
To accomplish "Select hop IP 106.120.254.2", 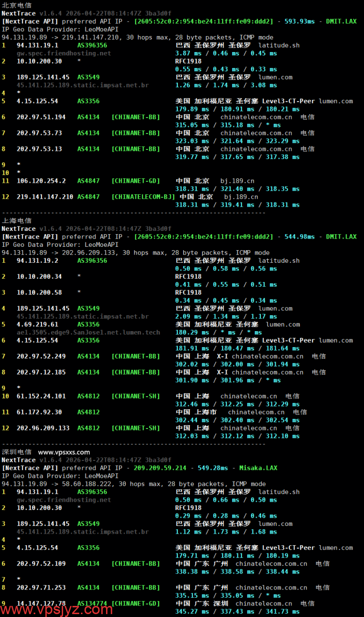I will (41, 181).
